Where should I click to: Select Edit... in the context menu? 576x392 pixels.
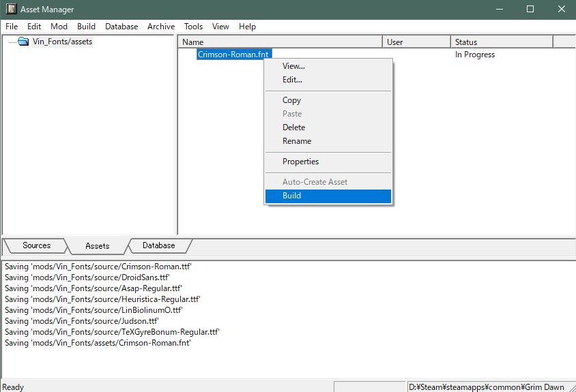292,80
